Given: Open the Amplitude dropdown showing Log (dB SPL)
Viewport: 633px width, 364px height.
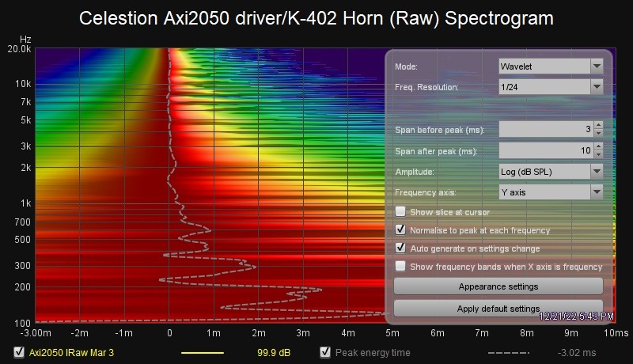Looking at the screenshot, I should click(x=551, y=172).
